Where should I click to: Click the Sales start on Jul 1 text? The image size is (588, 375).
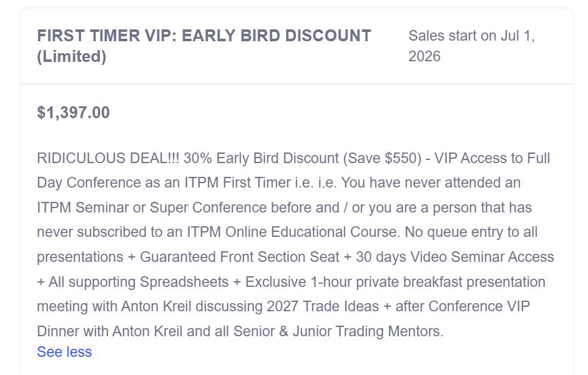point(471,36)
